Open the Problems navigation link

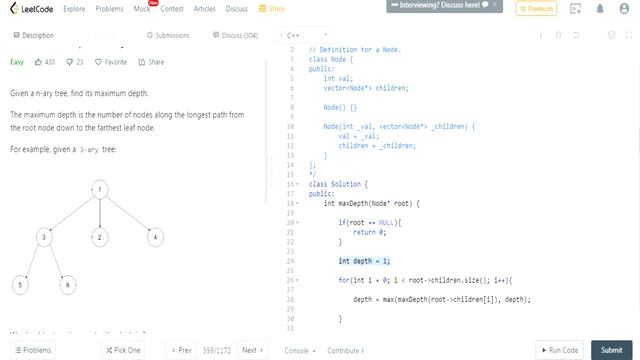coord(109,9)
